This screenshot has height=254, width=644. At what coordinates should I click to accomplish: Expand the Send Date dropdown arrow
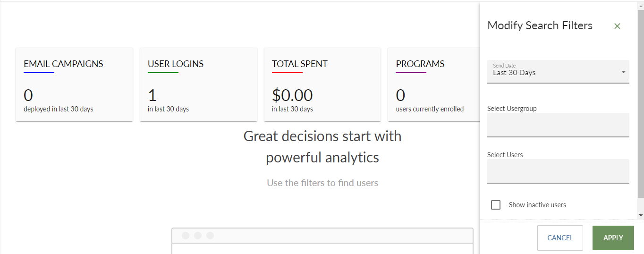tap(623, 72)
